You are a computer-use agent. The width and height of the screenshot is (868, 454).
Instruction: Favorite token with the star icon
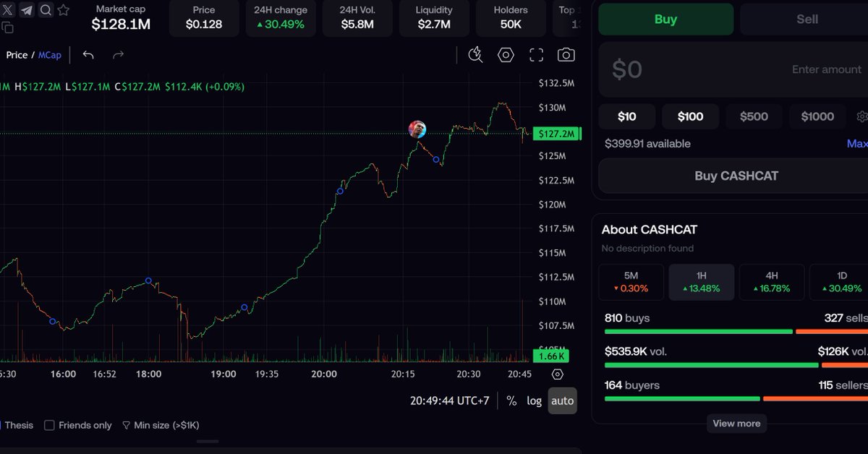[64, 10]
